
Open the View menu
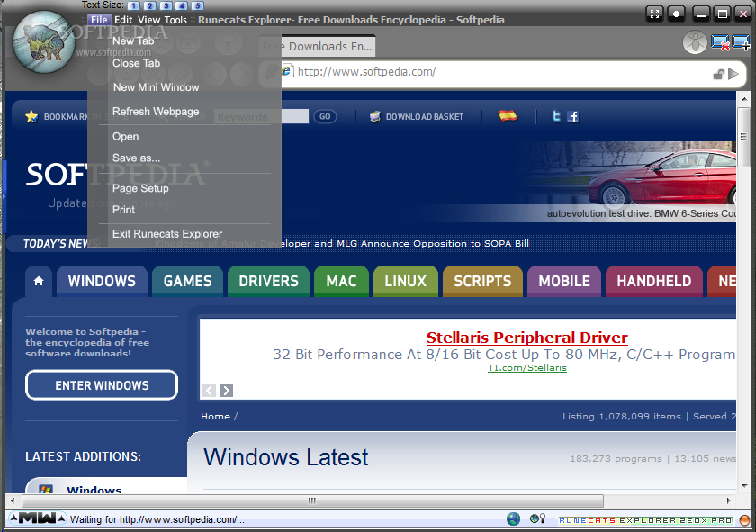click(149, 20)
